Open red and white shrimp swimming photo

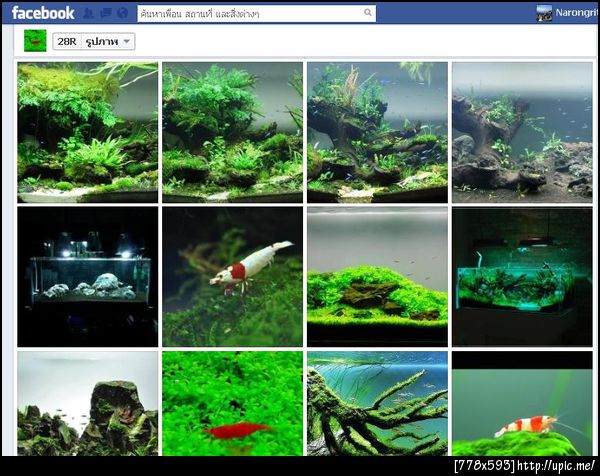click(232, 277)
